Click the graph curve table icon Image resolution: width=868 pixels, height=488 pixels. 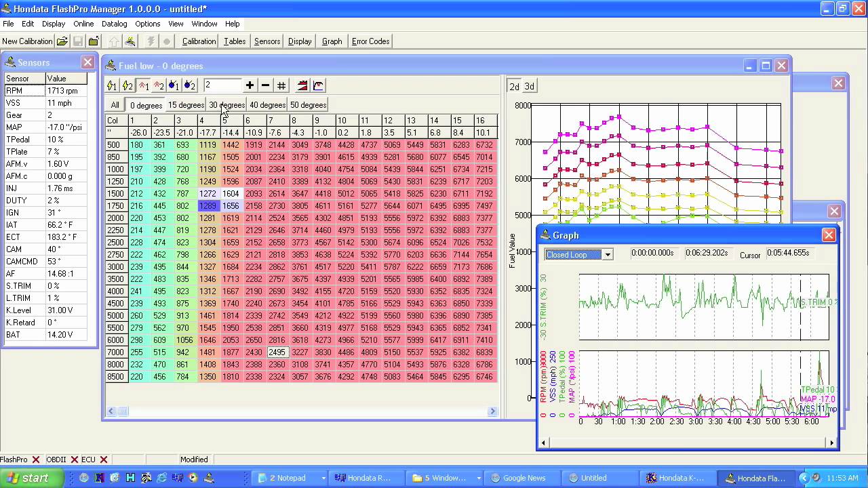(x=318, y=85)
